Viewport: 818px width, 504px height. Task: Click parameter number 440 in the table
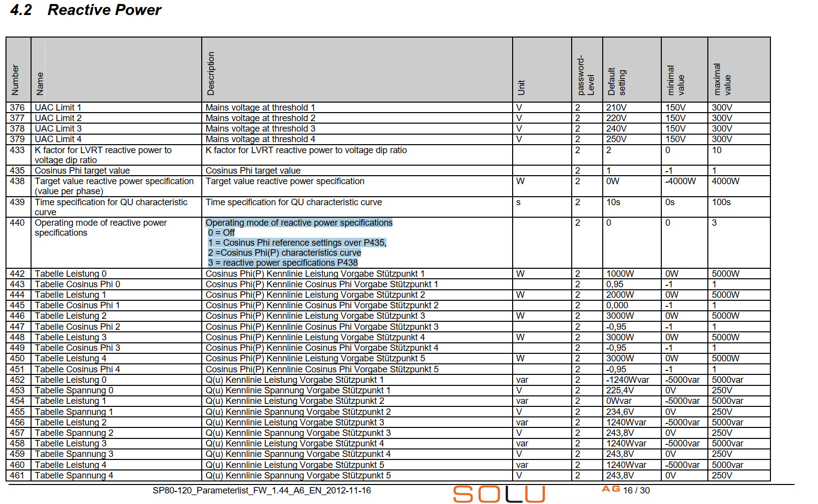18,223
